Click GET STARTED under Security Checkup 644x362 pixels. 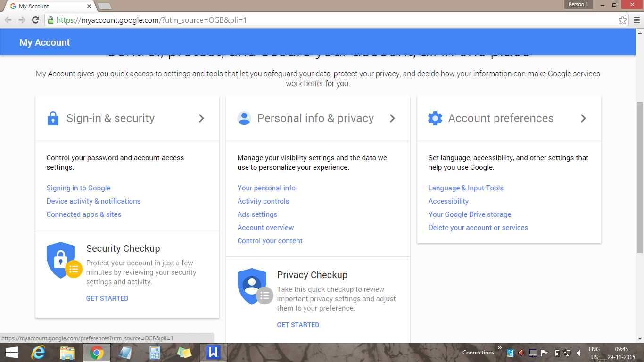pos(107,298)
